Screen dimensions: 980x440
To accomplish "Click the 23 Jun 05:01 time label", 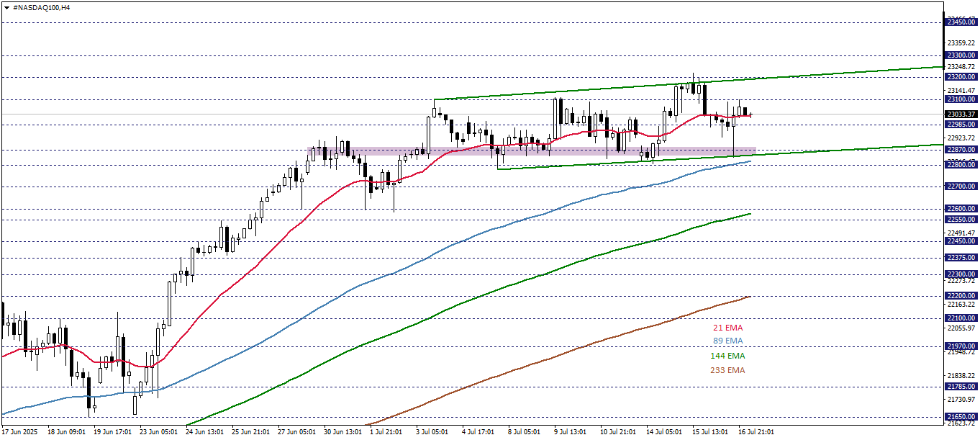I will [x=159, y=432].
